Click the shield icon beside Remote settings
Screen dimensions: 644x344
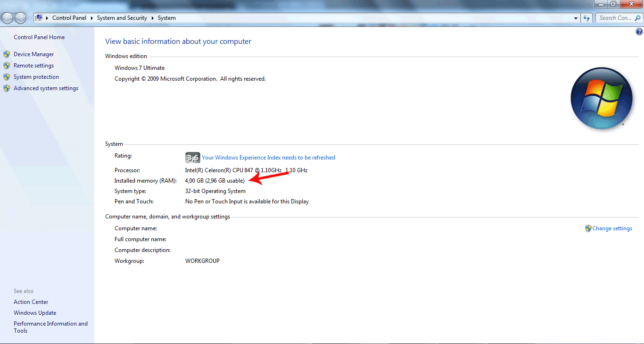(x=7, y=66)
